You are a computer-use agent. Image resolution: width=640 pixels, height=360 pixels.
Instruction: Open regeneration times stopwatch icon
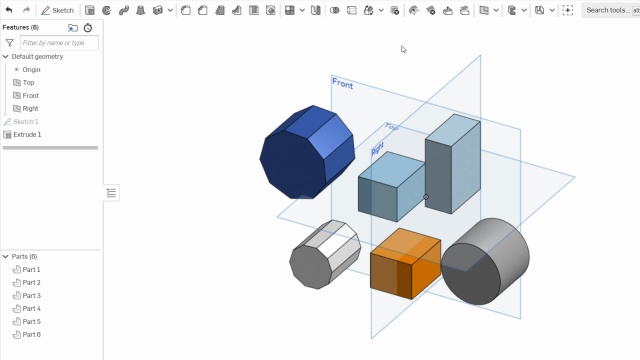tap(88, 28)
